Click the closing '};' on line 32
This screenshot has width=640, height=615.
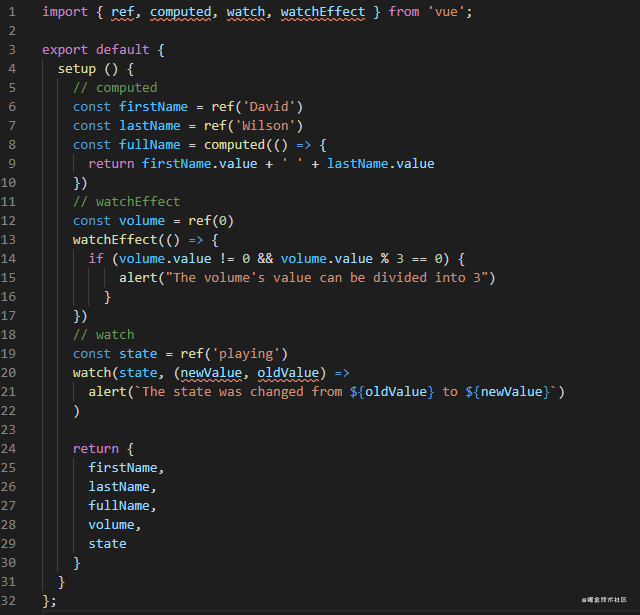(49, 601)
